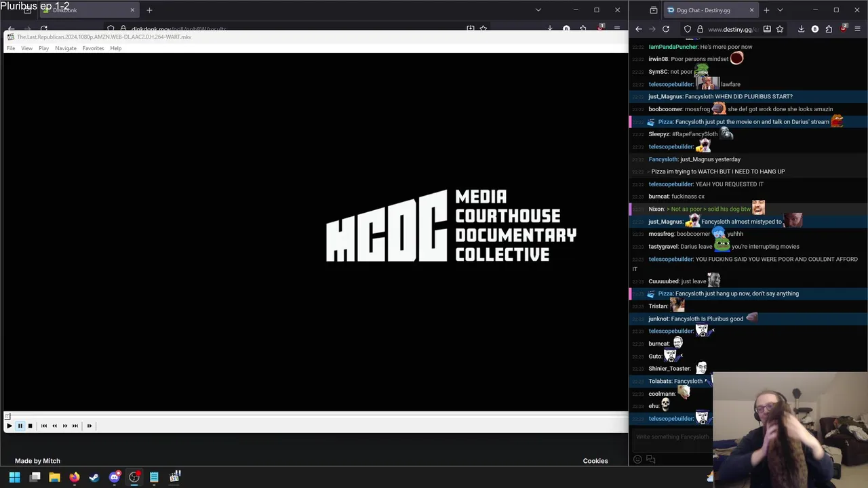Open Task View on the taskbar
Screen dimensions: 868x488
[35, 477]
